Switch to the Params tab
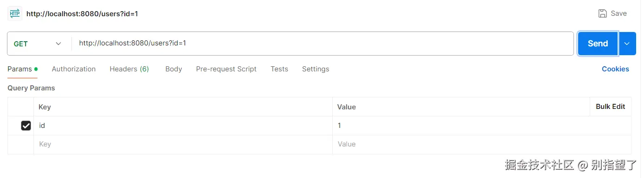 22,69
